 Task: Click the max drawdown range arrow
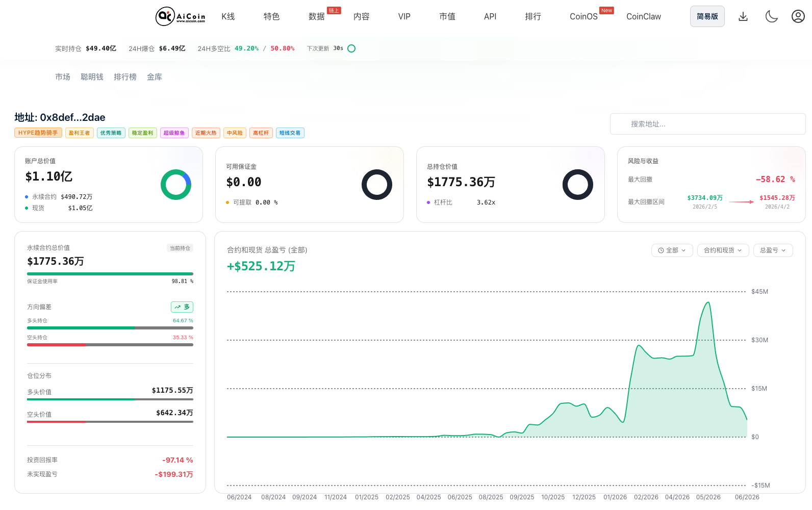coord(741,202)
